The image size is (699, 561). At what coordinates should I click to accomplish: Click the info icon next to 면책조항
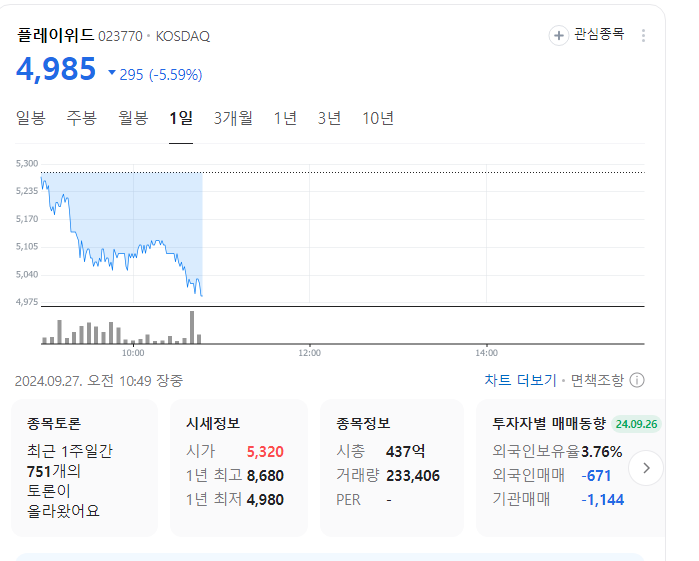click(x=637, y=380)
